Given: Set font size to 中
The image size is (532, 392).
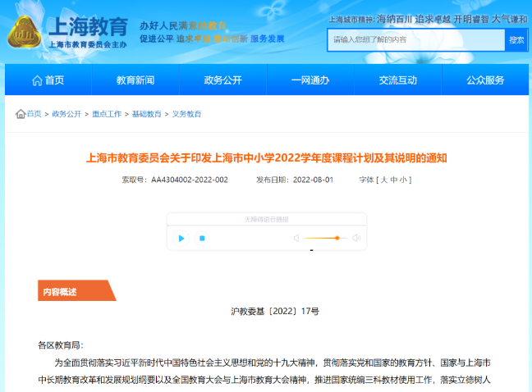Looking at the screenshot, I should (x=393, y=180).
